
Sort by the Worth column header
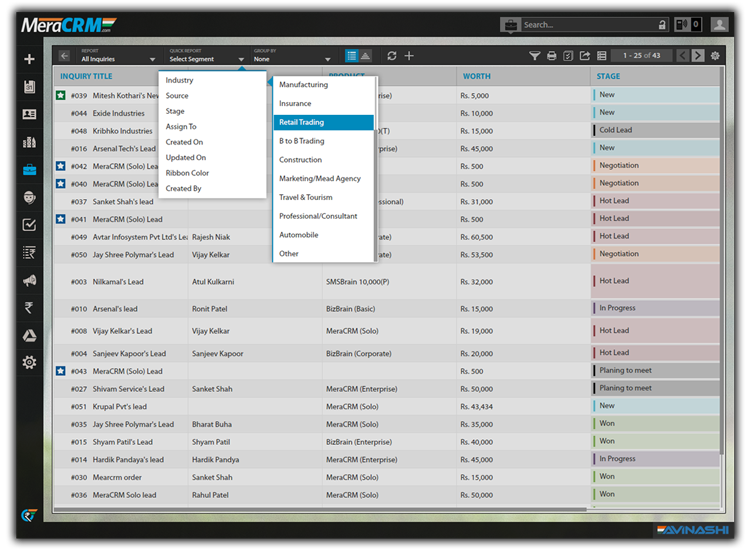[476, 76]
